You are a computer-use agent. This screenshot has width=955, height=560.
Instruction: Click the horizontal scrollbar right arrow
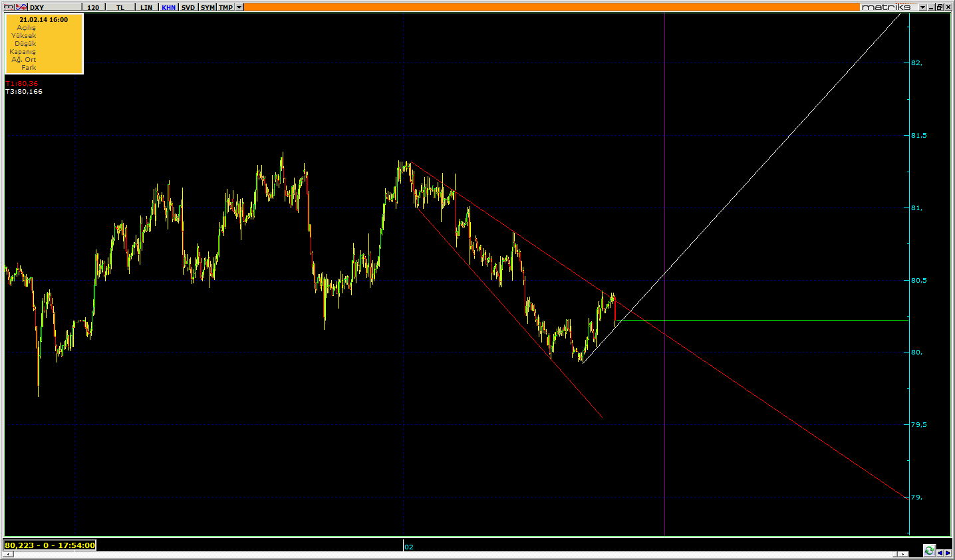click(903, 554)
